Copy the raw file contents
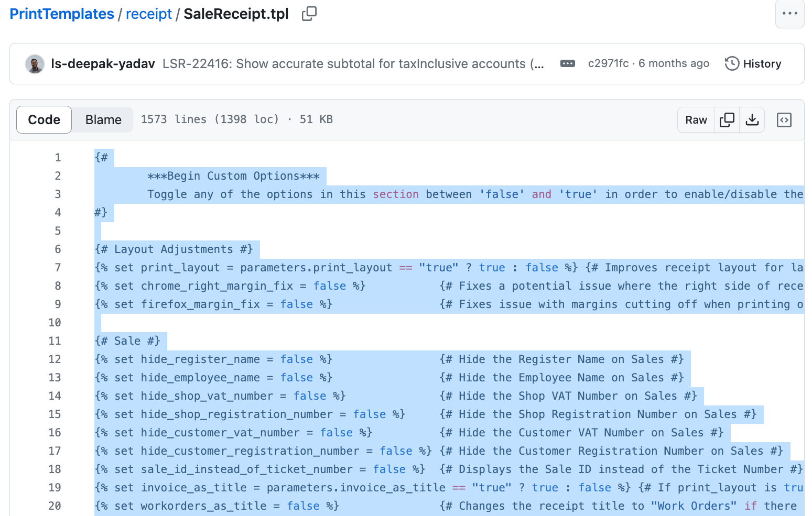The height and width of the screenshot is (516, 812). [x=727, y=119]
